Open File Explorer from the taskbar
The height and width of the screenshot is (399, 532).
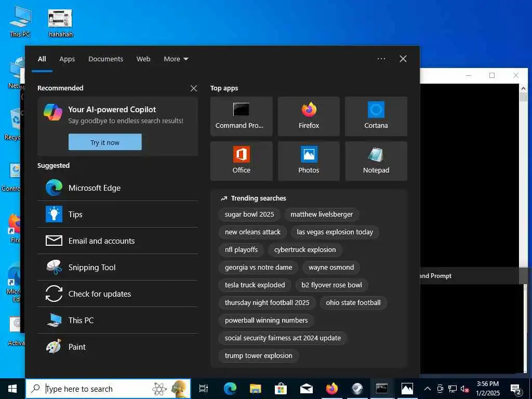coord(255,389)
